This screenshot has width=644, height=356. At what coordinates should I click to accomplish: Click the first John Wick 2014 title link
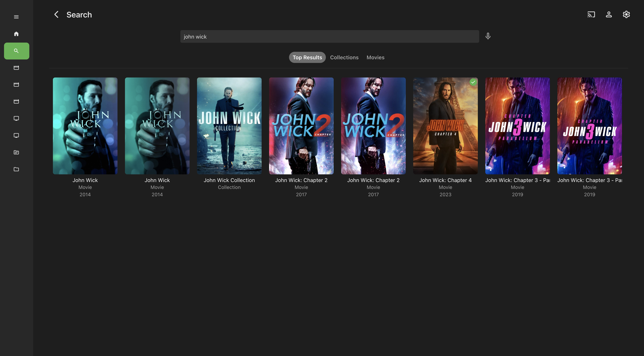pyautogui.click(x=85, y=180)
